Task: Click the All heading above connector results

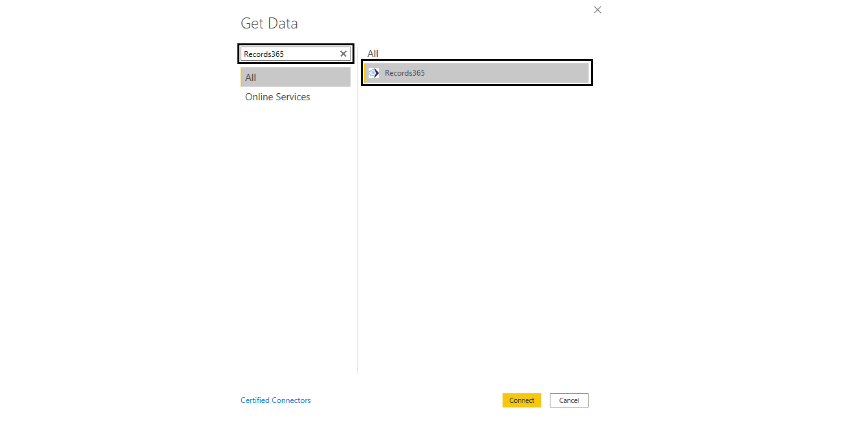Action: [x=373, y=54]
